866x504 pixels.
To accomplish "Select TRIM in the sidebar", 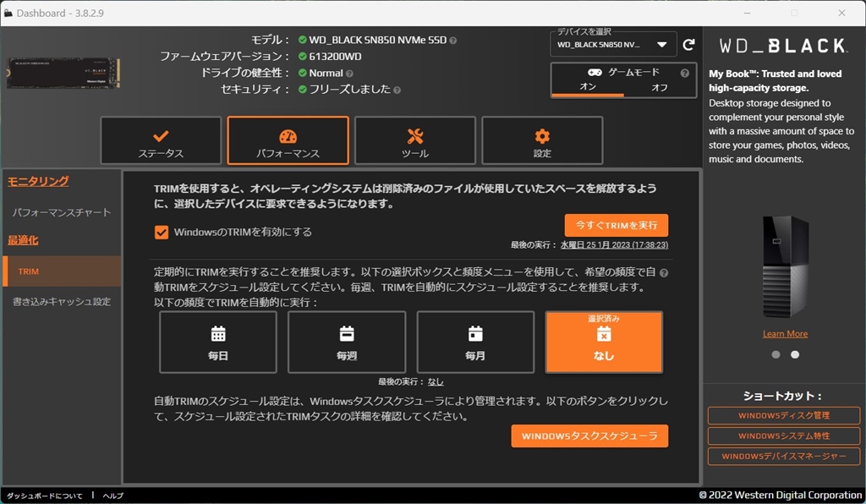I will click(x=62, y=271).
